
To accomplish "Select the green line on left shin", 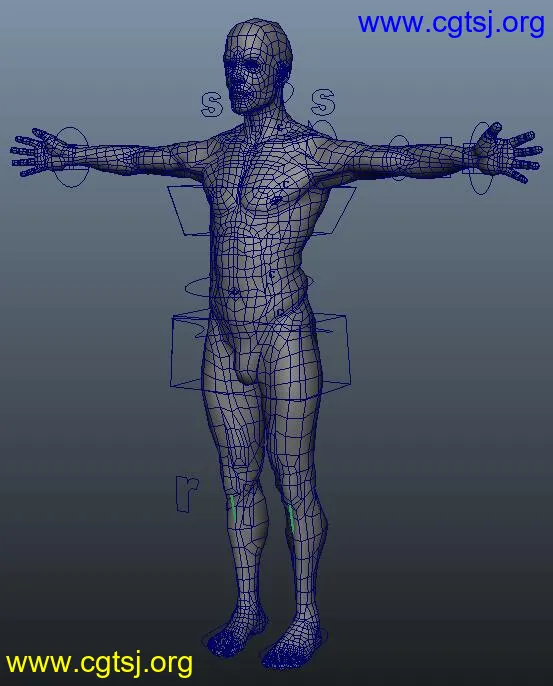I will pyautogui.click(x=233, y=508).
